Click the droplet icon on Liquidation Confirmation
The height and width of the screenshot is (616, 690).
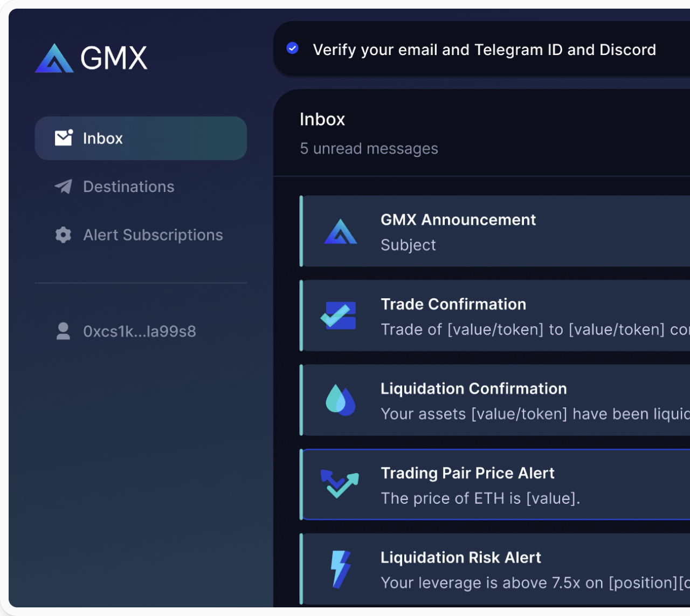(340, 400)
